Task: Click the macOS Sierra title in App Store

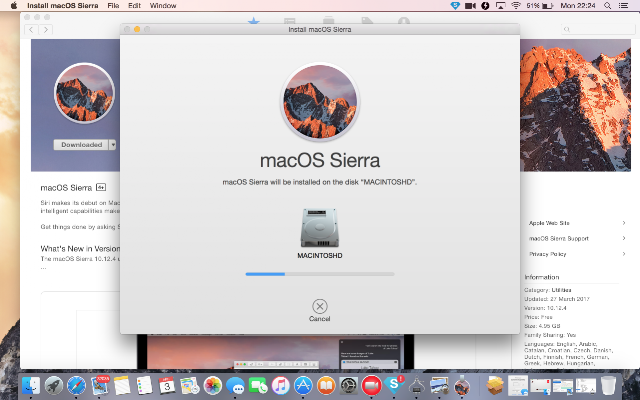Action: 66,188
